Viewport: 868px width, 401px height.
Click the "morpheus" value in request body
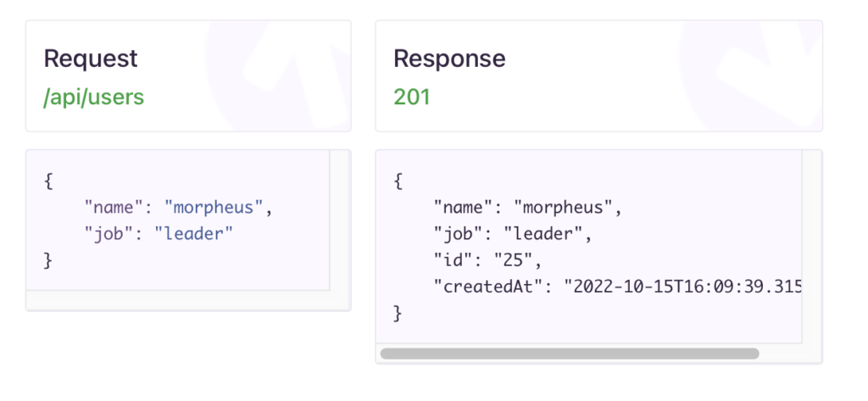(214, 208)
